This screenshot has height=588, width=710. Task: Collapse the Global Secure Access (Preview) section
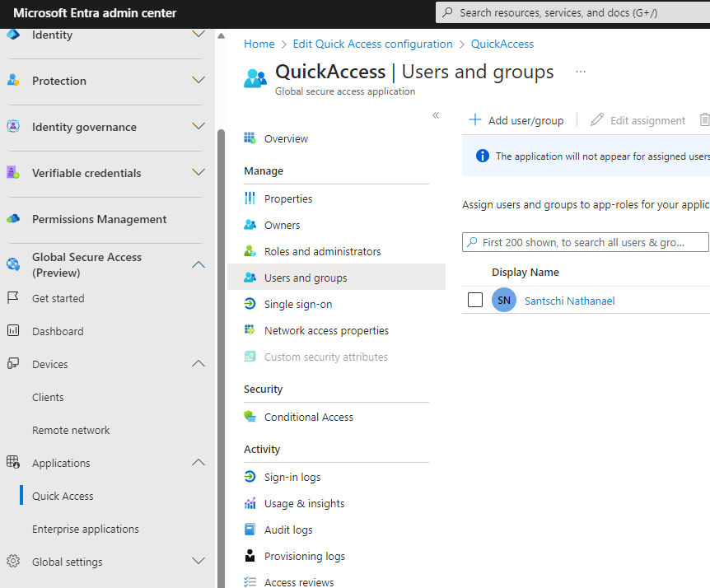click(x=198, y=264)
